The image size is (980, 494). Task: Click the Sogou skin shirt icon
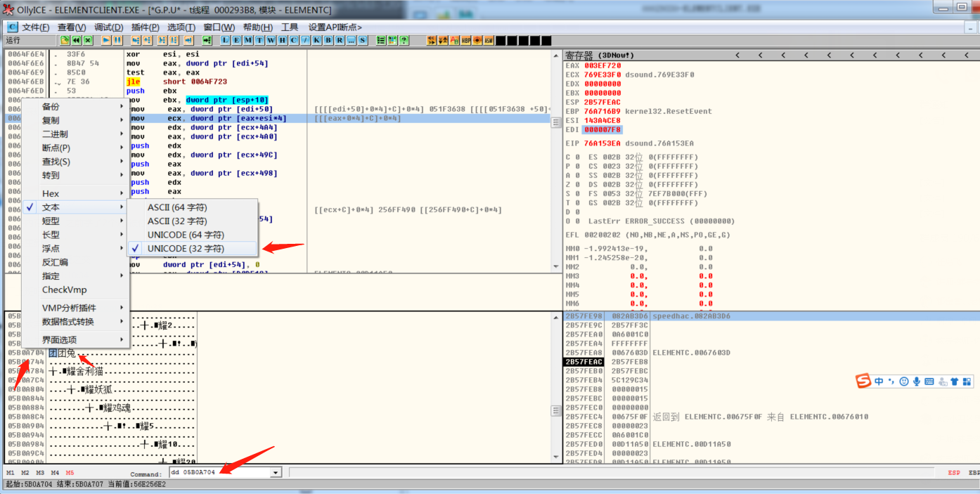(x=955, y=382)
